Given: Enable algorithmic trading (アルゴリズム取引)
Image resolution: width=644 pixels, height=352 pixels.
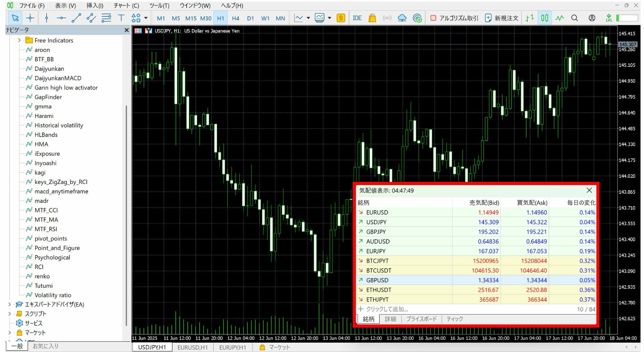Looking at the screenshot, I should click(454, 18).
